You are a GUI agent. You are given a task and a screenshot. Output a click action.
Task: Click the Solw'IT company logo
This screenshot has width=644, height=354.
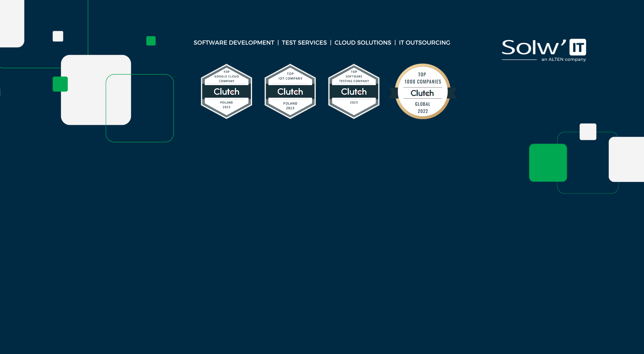tap(544, 50)
